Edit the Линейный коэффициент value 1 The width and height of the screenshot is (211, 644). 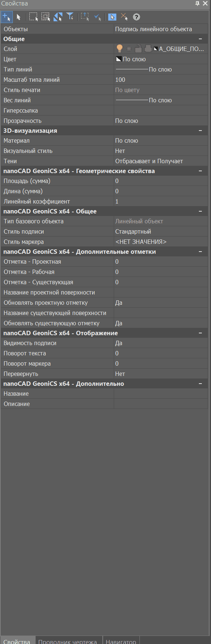tap(161, 201)
